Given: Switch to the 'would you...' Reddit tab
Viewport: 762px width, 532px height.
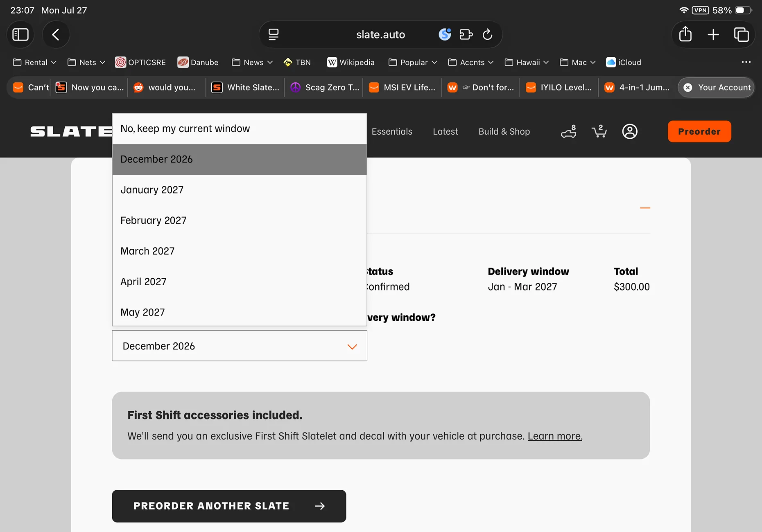Looking at the screenshot, I should coord(166,87).
